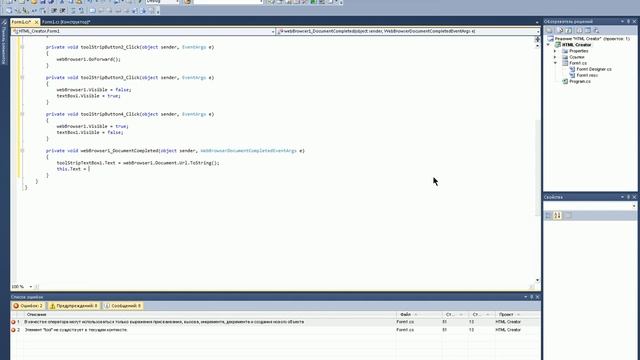Screen dimensions: 640x360
Task: Open the Debug configuration dropdown
Action: 177,2
